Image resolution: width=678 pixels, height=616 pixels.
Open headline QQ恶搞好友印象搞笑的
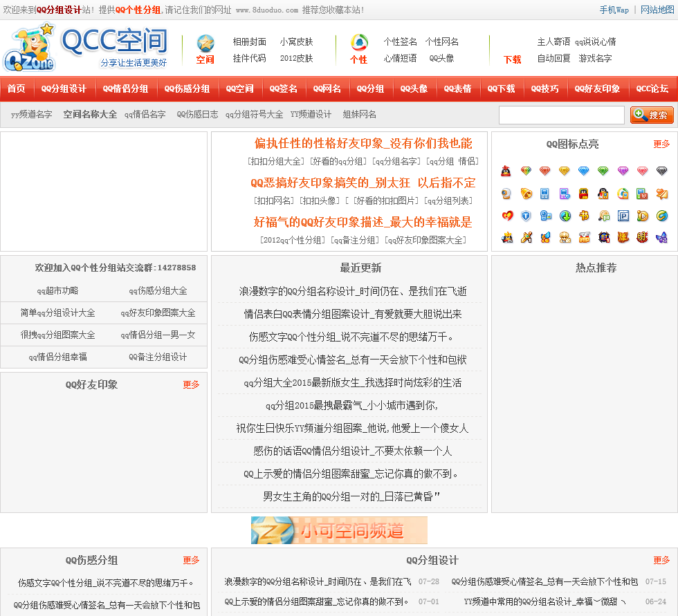(363, 183)
